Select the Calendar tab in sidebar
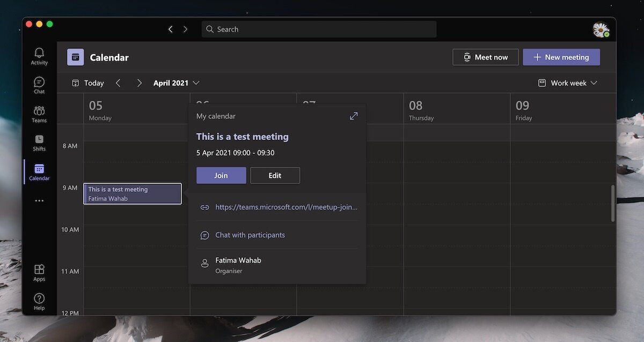 point(39,172)
